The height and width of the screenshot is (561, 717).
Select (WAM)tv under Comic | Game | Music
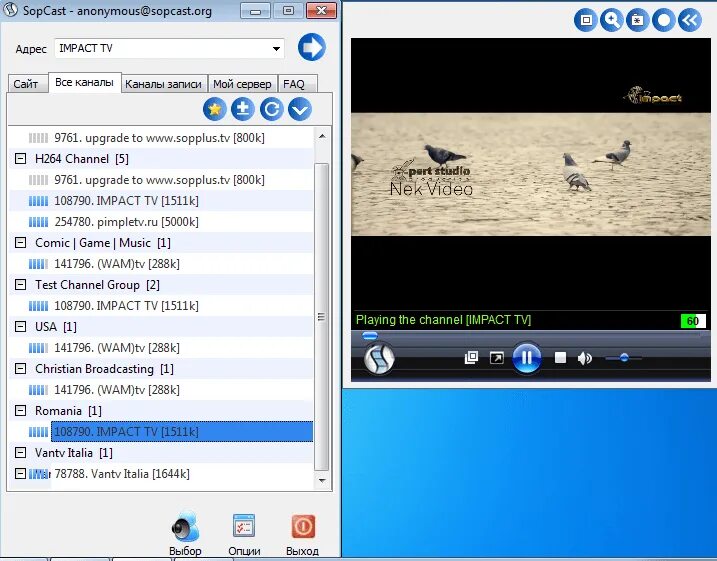pos(117,264)
